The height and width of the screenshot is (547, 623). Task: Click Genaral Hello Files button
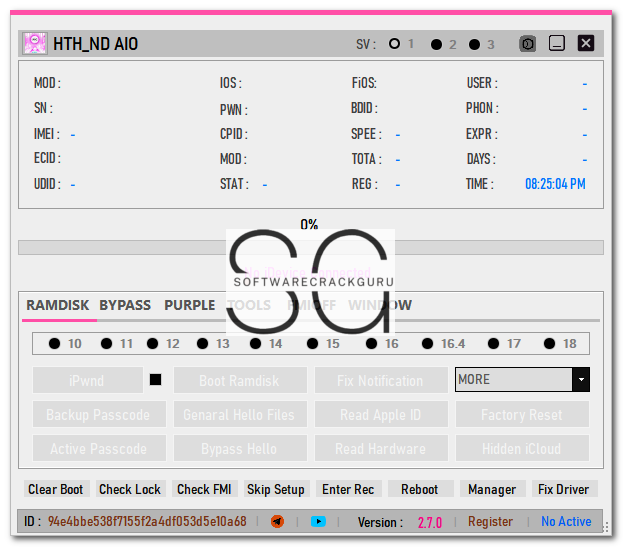click(240, 414)
